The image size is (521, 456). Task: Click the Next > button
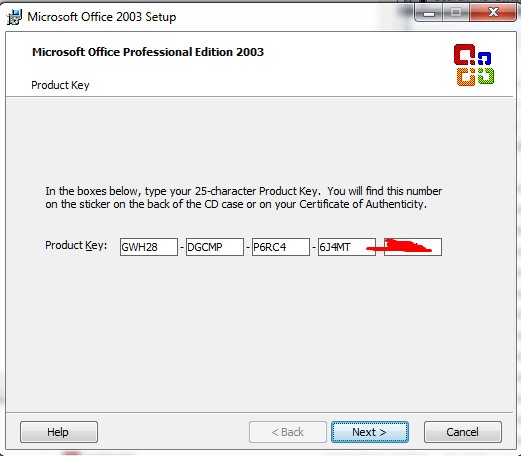tap(370, 432)
